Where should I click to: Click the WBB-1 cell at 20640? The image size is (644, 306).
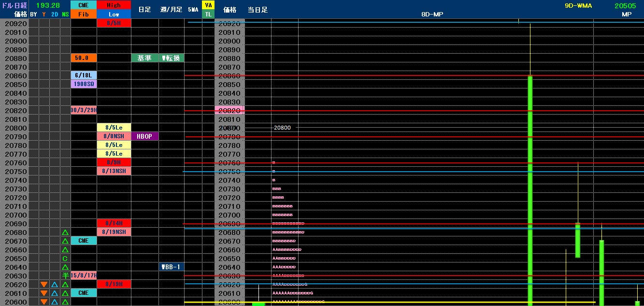(171, 267)
